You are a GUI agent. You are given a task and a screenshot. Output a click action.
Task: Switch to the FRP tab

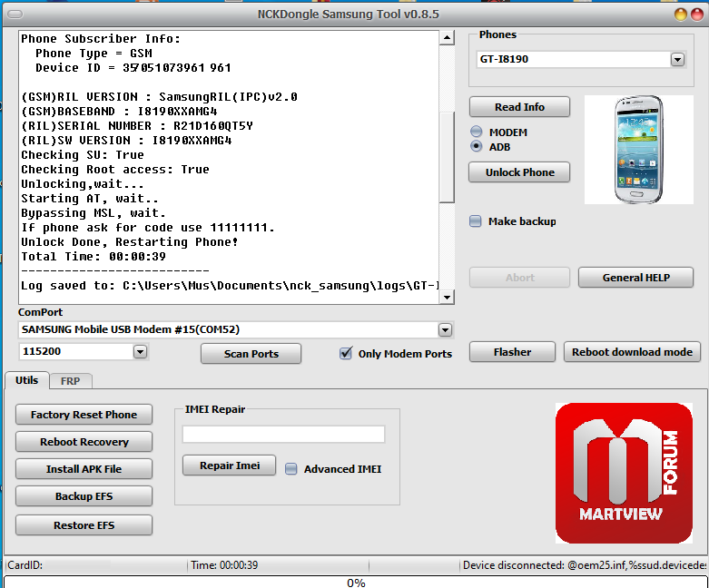[x=71, y=381]
